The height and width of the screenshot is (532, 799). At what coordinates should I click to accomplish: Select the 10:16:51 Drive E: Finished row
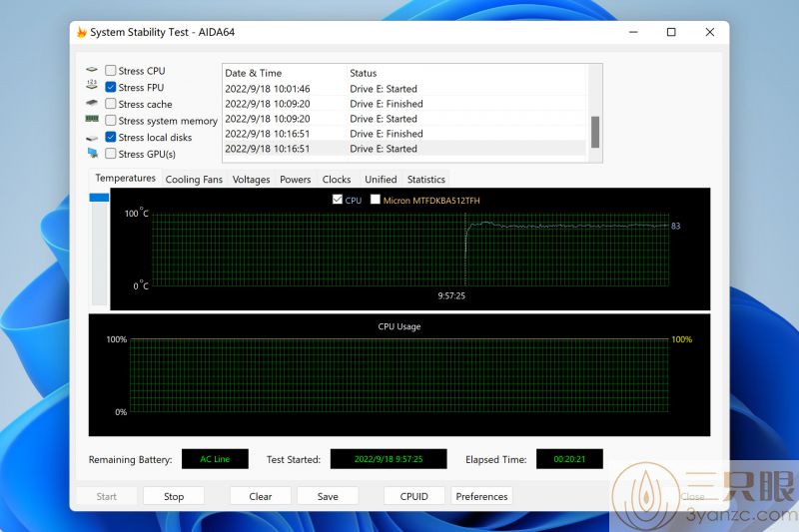point(404,134)
